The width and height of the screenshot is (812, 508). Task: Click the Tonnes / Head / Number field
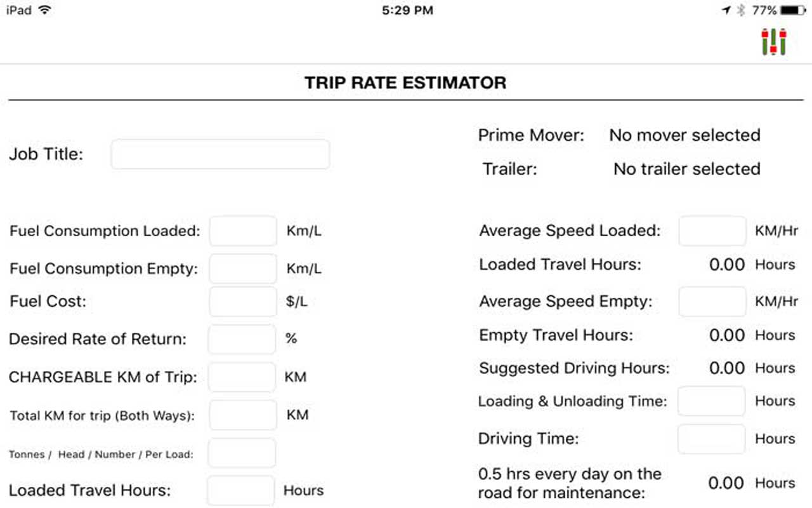coord(242,453)
